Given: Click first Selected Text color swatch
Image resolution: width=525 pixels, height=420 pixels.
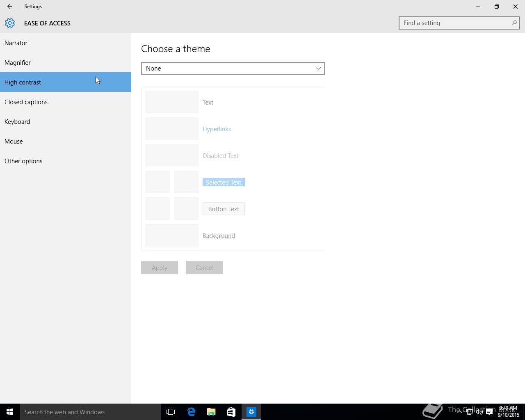Looking at the screenshot, I should [157, 182].
